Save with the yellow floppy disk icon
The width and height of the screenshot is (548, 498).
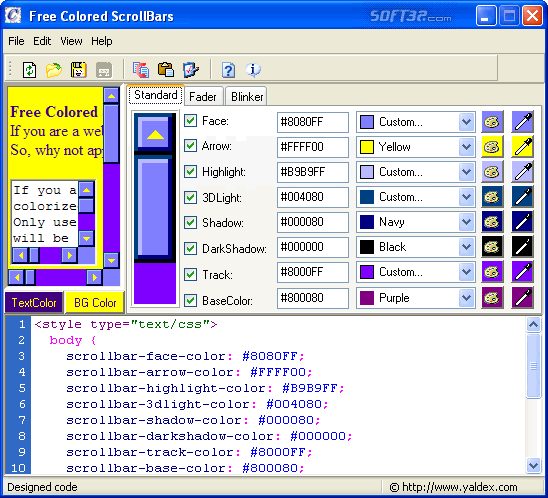tap(79, 70)
